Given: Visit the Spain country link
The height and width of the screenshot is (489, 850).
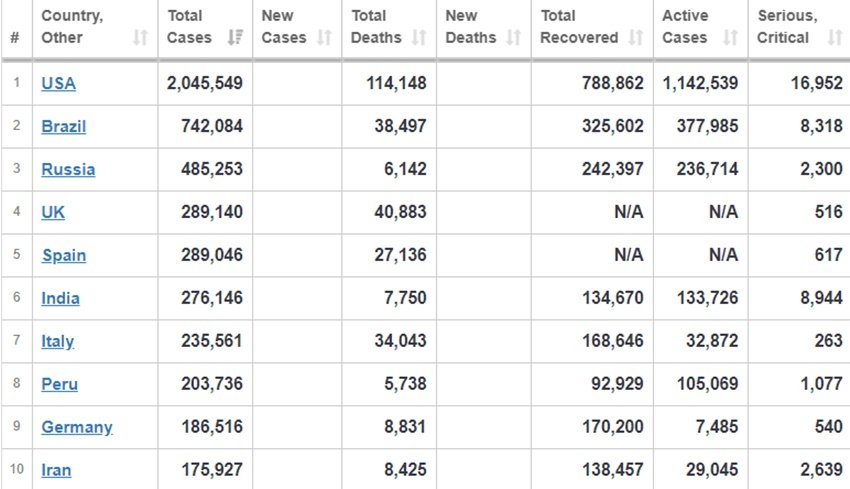Looking at the screenshot, I should (64, 255).
